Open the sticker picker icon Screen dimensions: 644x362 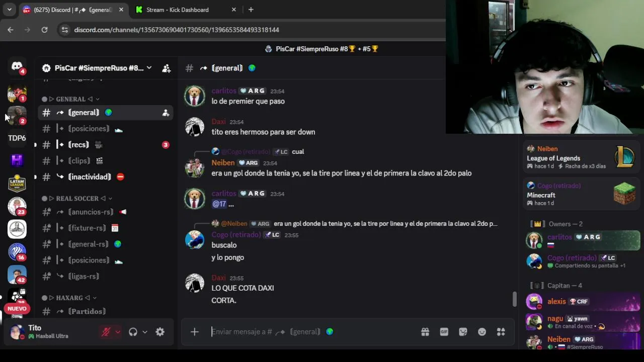pos(463,332)
